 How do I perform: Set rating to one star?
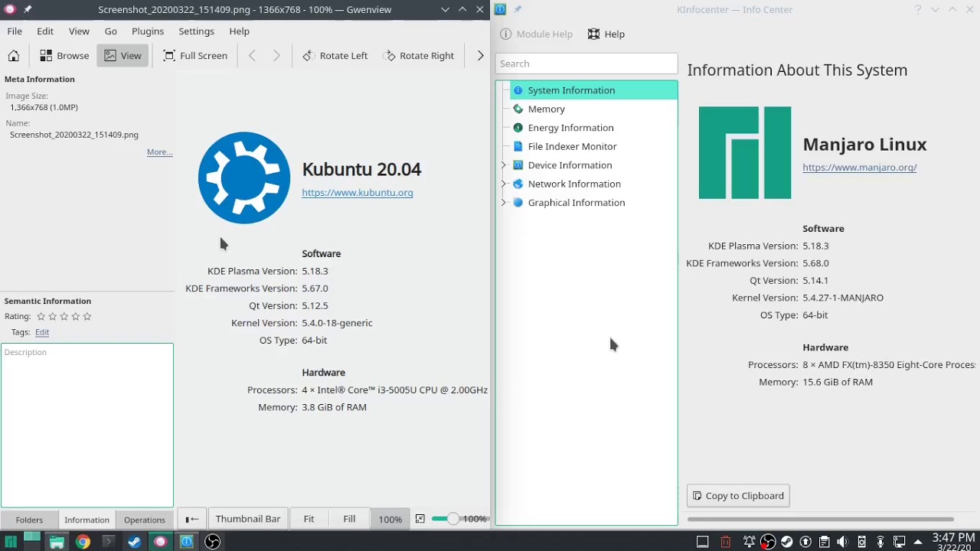(41, 316)
